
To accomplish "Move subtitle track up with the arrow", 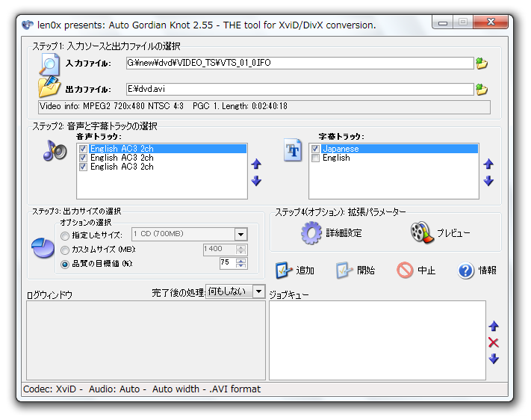I will [x=488, y=164].
